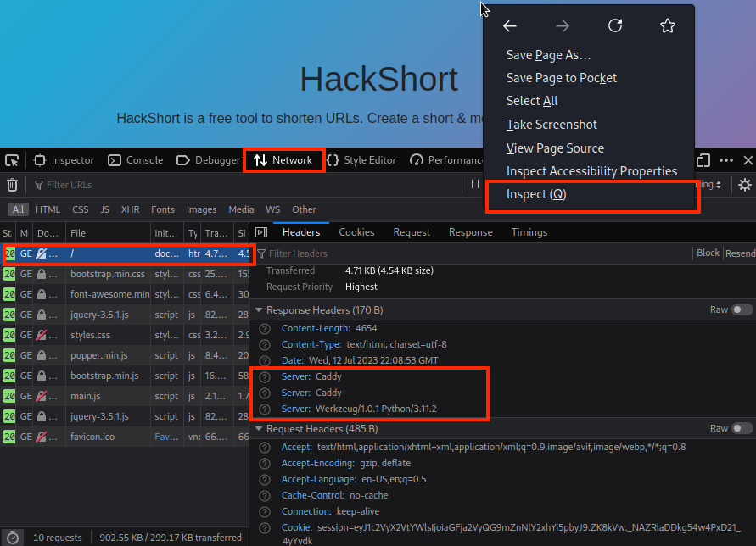This screenshot has height=546, width=756.
Task: Toggle the request details sidebar pane button
Action: click(261, 232)
